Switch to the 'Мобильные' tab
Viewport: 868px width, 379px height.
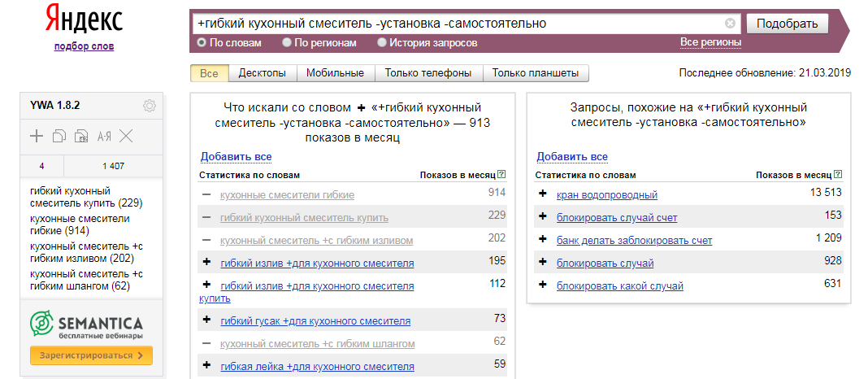(335, 73)
